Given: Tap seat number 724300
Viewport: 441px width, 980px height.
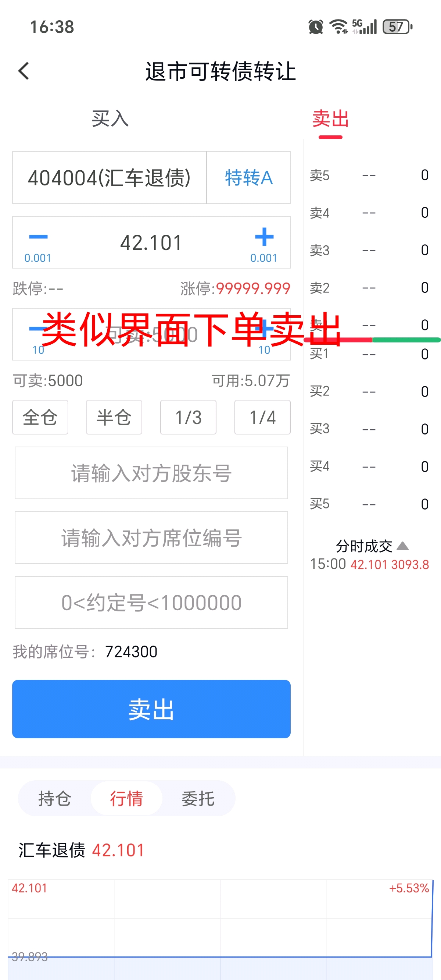Looking at the screenshot, I should click(x=131, y=652).
